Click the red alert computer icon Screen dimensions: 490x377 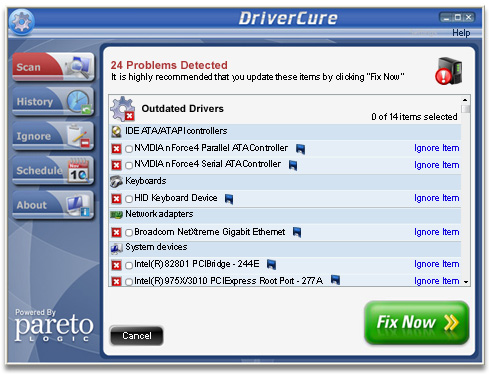coord(449,71)
